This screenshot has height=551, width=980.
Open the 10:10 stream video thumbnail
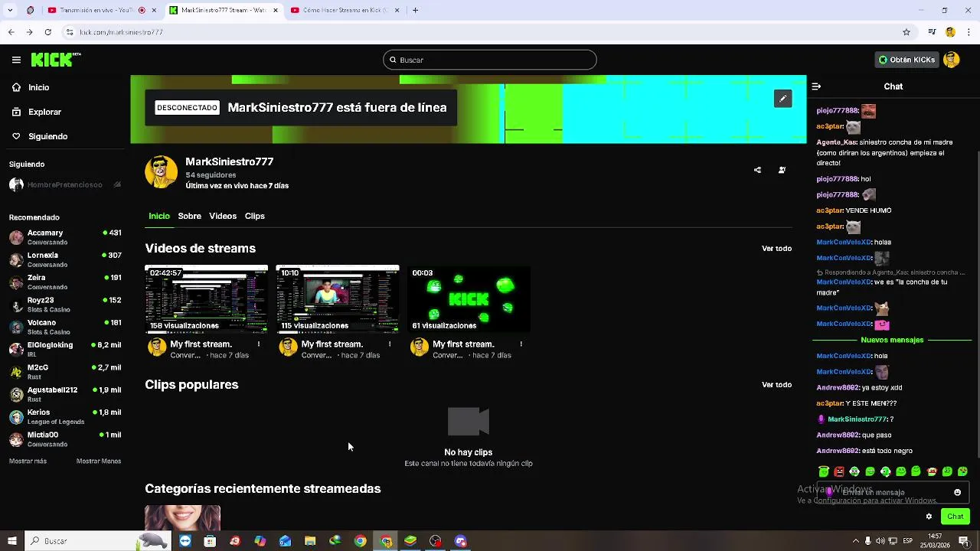tap(338, 299)
